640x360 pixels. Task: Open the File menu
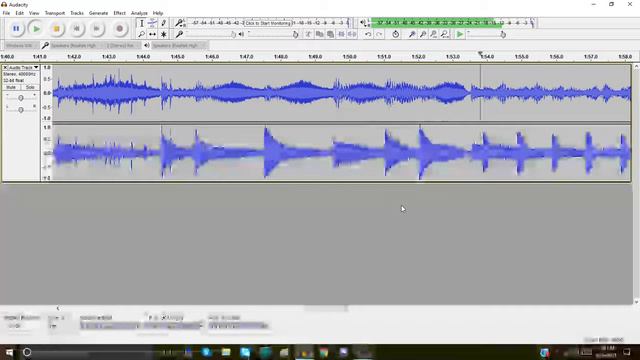pos(6,13)
